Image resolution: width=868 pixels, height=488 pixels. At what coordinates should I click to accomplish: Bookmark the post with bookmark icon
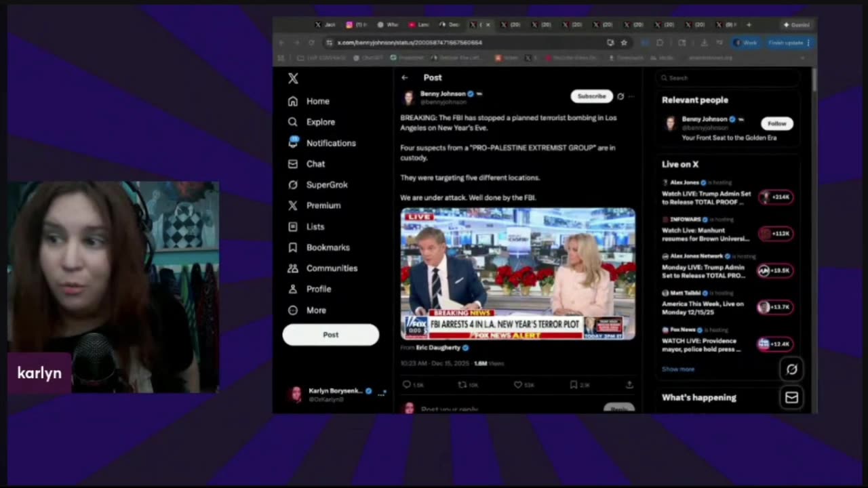pos(574,384)
